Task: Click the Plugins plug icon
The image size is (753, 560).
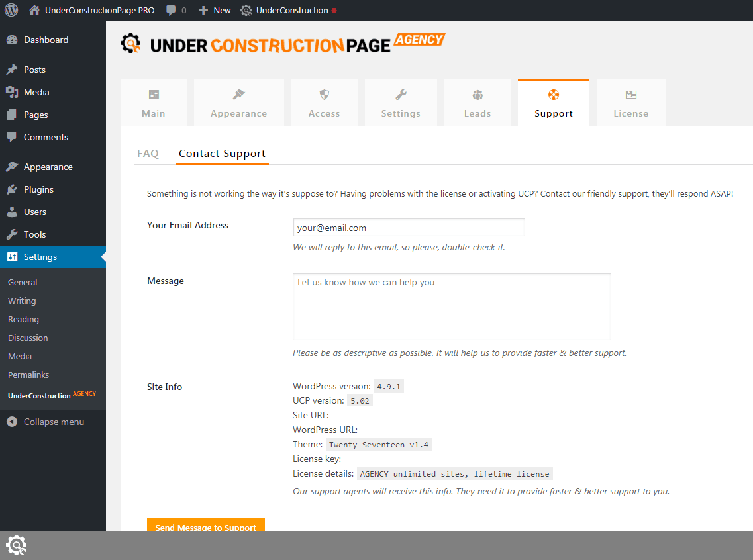Action: (12, 189)
